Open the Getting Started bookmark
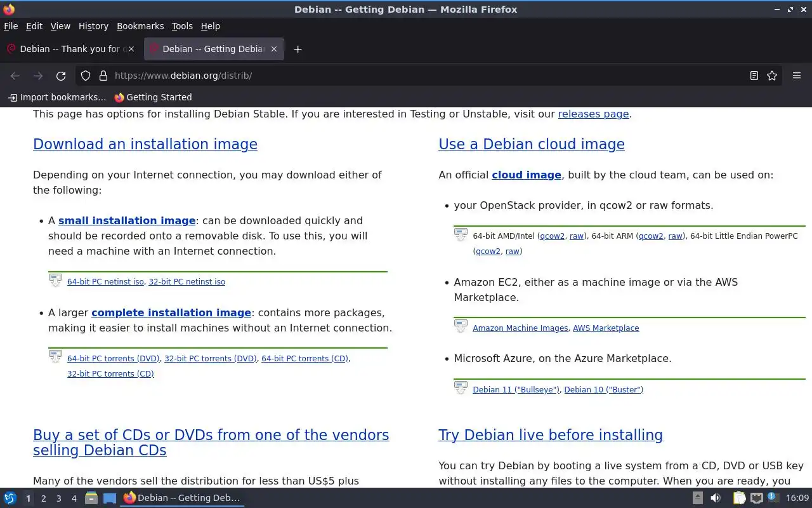 (x=153, y=97)
